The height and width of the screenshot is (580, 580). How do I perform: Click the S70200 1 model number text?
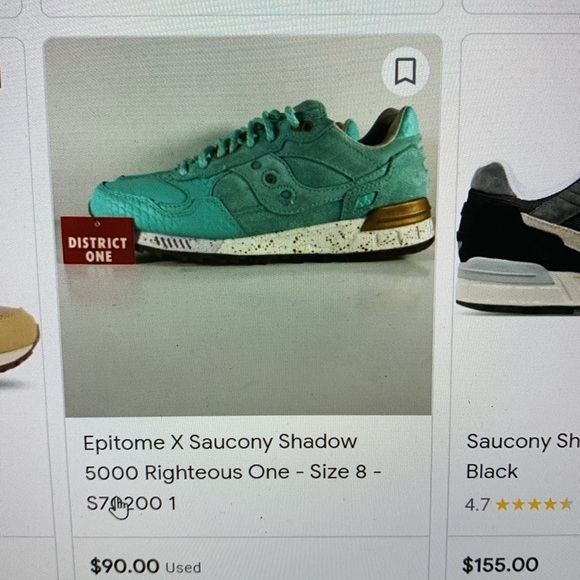(131, 503)
